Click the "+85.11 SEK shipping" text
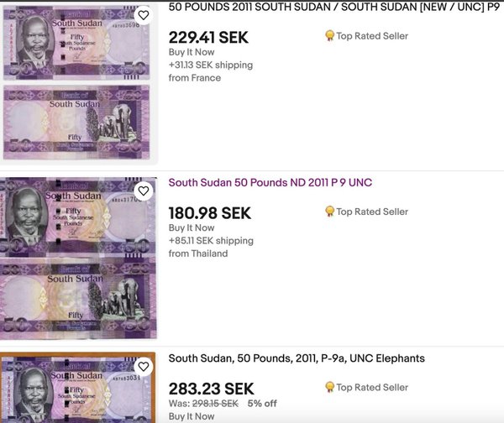This screenshot has height=423, width=504. 210,241
